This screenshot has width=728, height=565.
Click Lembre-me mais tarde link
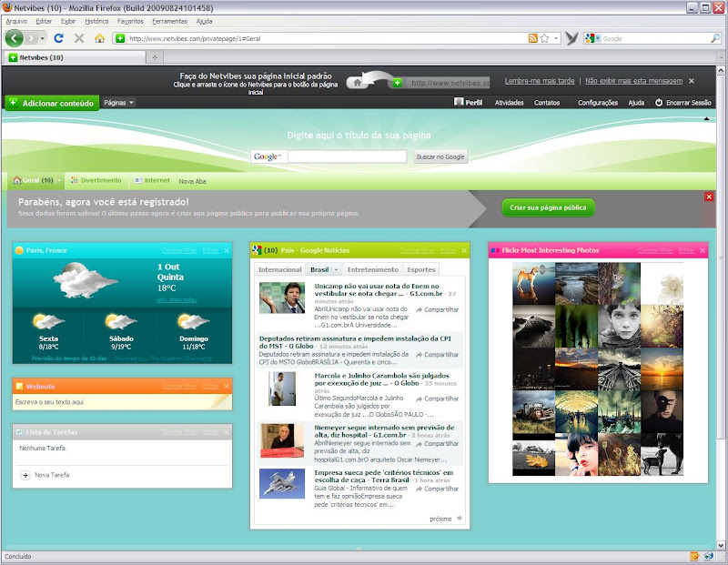tap(540, 81)
